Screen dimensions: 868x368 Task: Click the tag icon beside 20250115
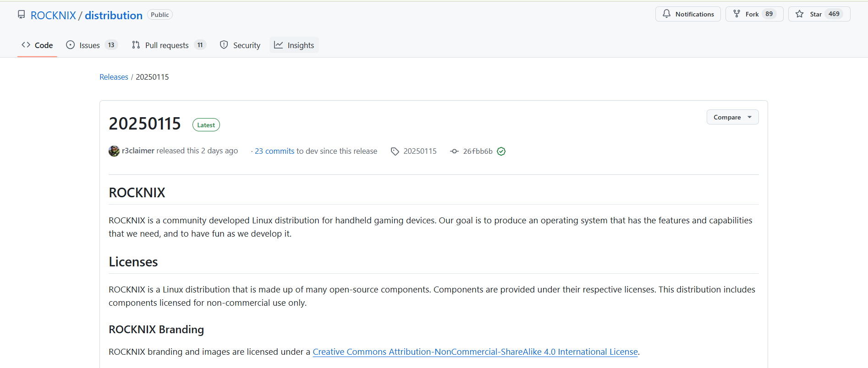[x=395, y=152]
